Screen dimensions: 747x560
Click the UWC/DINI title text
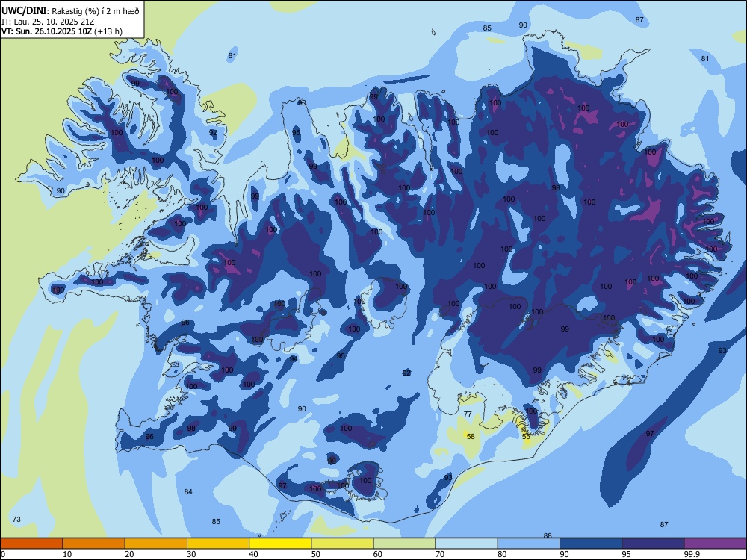(24, 11)
